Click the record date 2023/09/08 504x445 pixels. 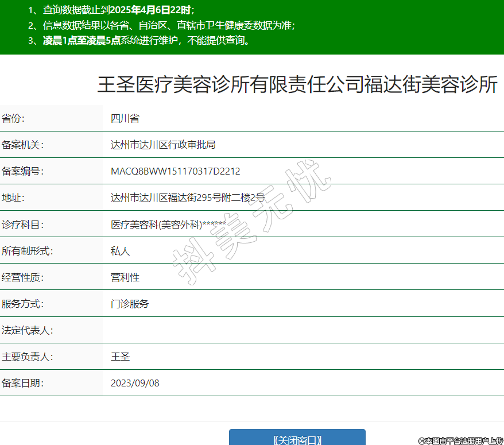click(135, 383)
